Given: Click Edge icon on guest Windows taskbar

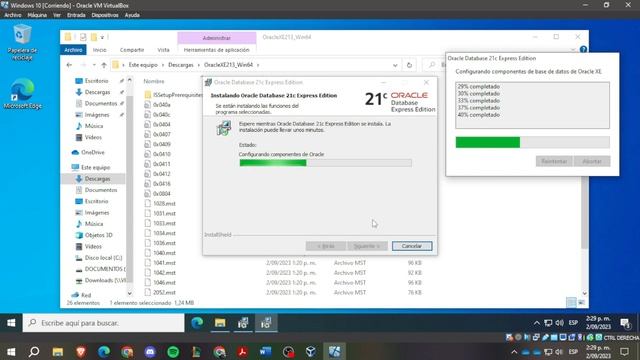Looking at the screenshot, I should [198, 323].
